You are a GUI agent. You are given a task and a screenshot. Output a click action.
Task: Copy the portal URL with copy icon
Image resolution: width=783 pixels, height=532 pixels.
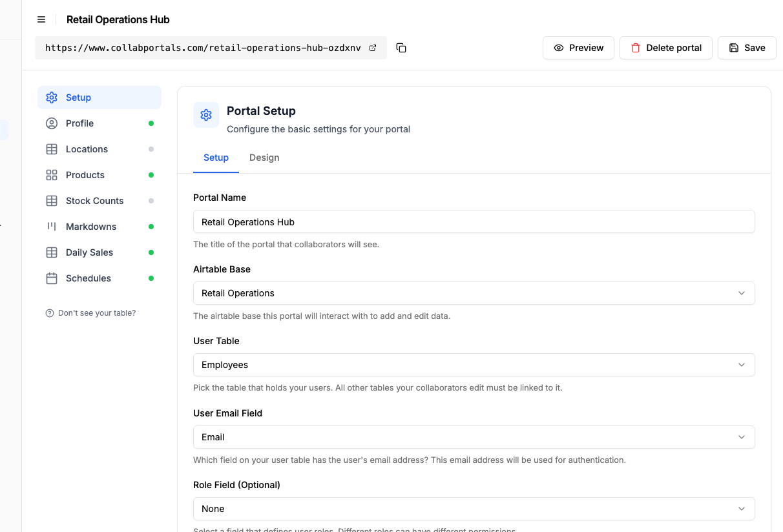click(x=401, y=48)
